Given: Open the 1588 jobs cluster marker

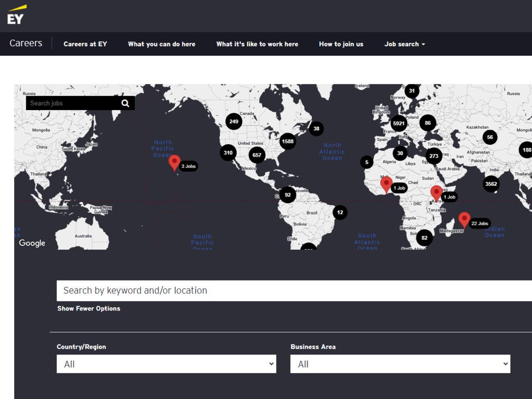Looking at the screenshot, I should 288,141.
